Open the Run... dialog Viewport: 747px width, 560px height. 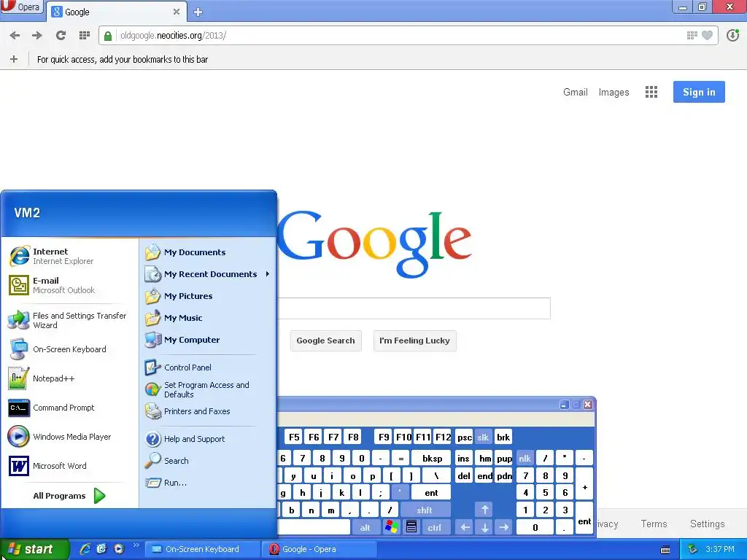click(x=208, y=483)
